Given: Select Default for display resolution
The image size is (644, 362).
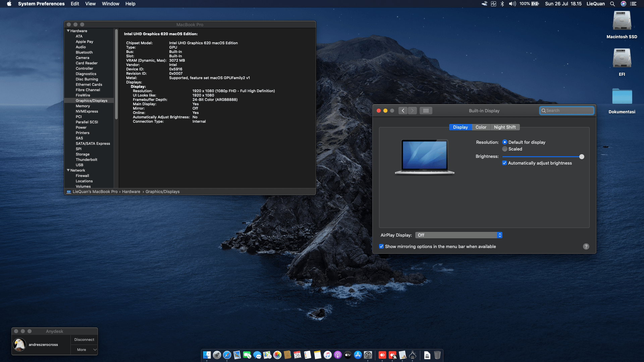Looking at the screenshot, I should click(x=504, y=142).
